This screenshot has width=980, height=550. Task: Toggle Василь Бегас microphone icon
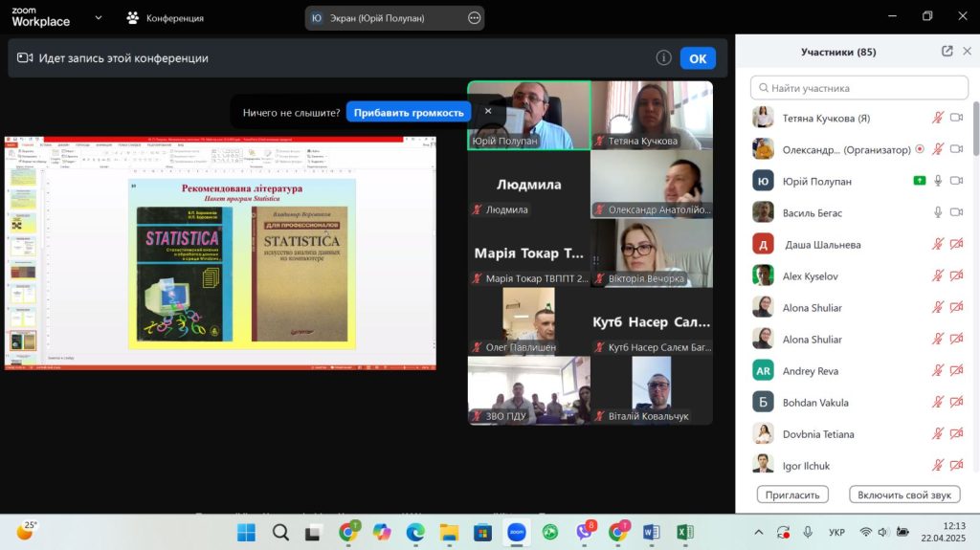coord(938,212)
